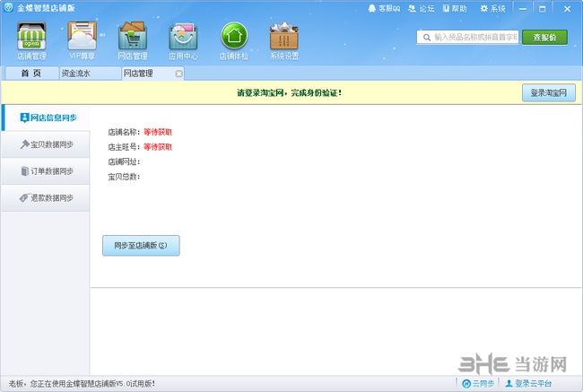Viewport: 583px width, 392px height.
Task: Click the trial version status bar message
Action: point(82,383)
